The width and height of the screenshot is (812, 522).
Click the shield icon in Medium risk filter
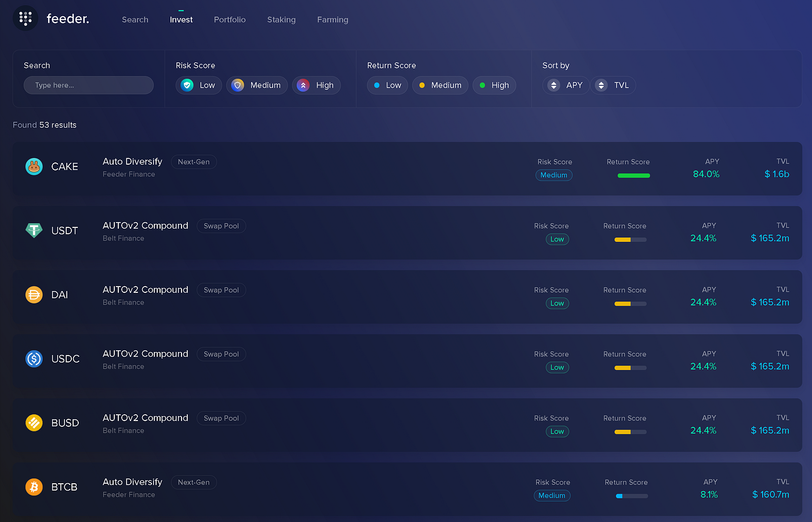[x=237, y=85]
